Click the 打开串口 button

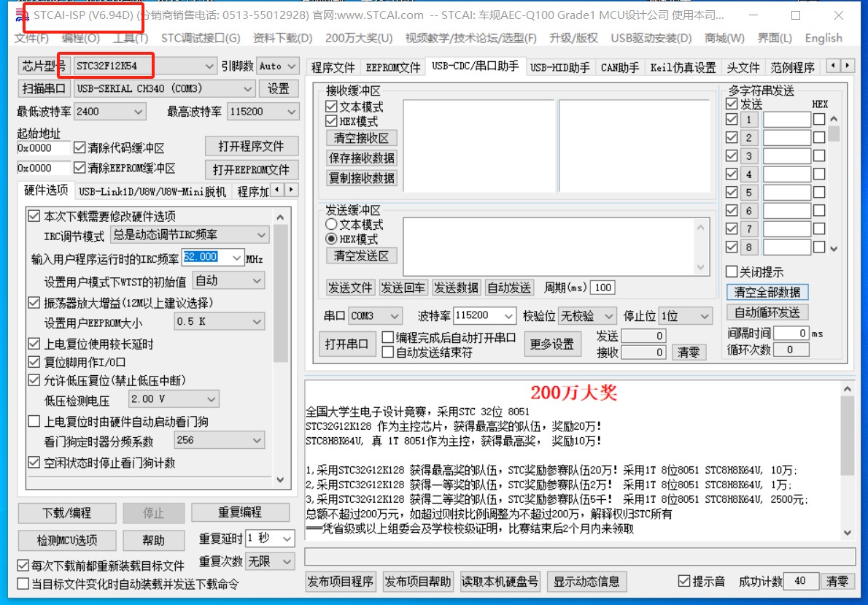point(346,344)
